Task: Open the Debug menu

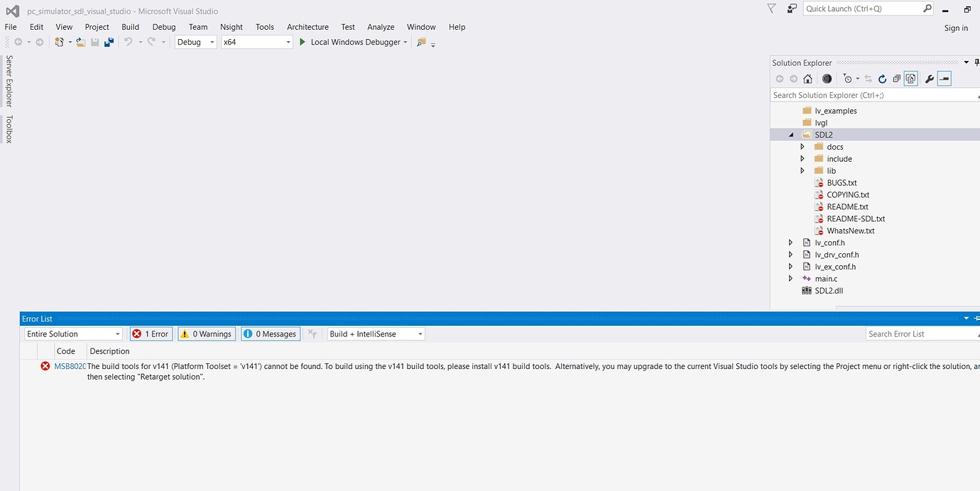Action: [164, 26]
